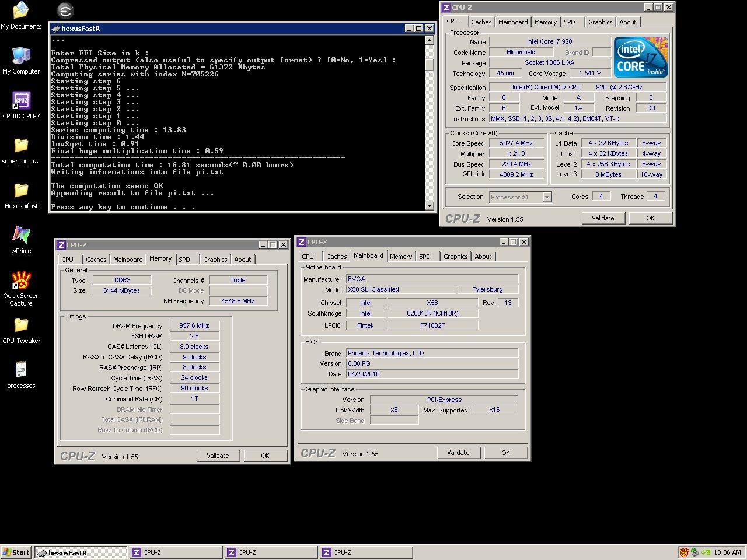The height and width of the screenshot is (560, 747).
Task: Select CPU tab in the Memory CPU-Z window
Action: coord(68,260)
